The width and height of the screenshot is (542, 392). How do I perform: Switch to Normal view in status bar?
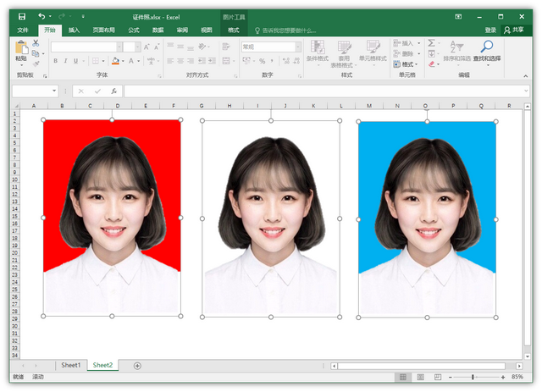pyautogui.click(x=403, y=377)
